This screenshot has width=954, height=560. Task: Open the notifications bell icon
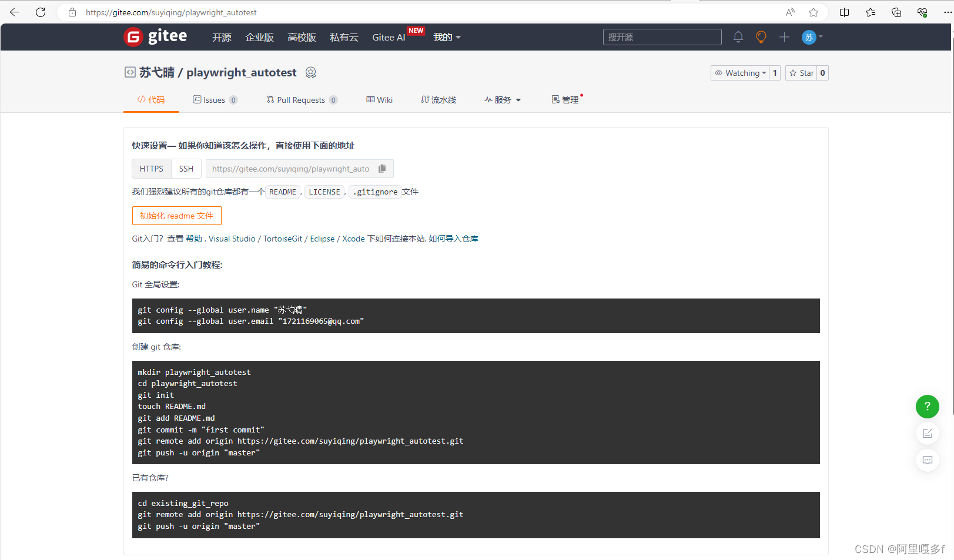pos(738,37)
